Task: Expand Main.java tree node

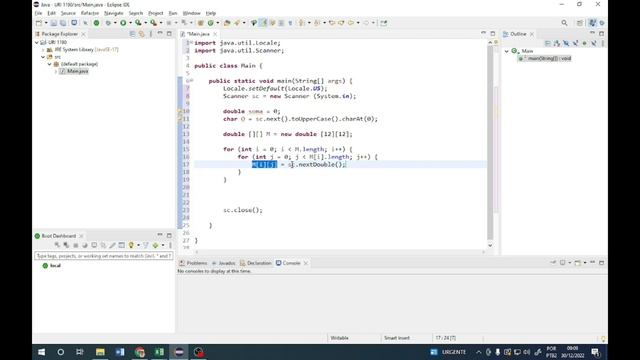Action: [56, 71]
